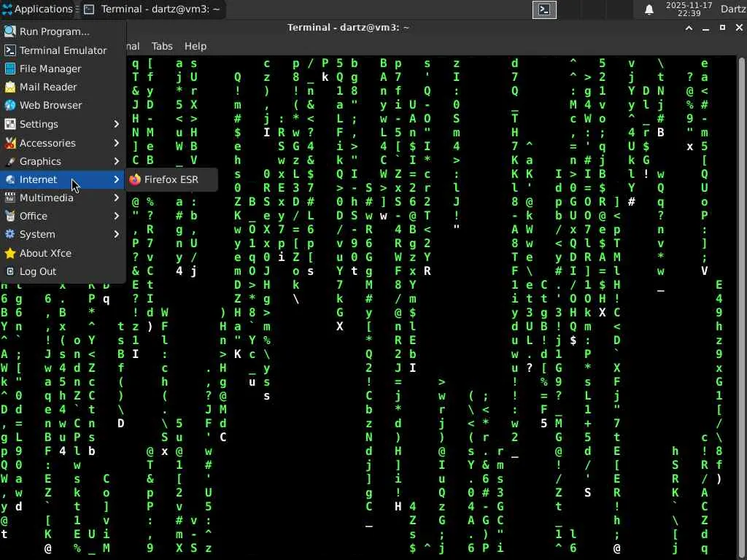Click the Terminal window title bar text

pos(348,28)
